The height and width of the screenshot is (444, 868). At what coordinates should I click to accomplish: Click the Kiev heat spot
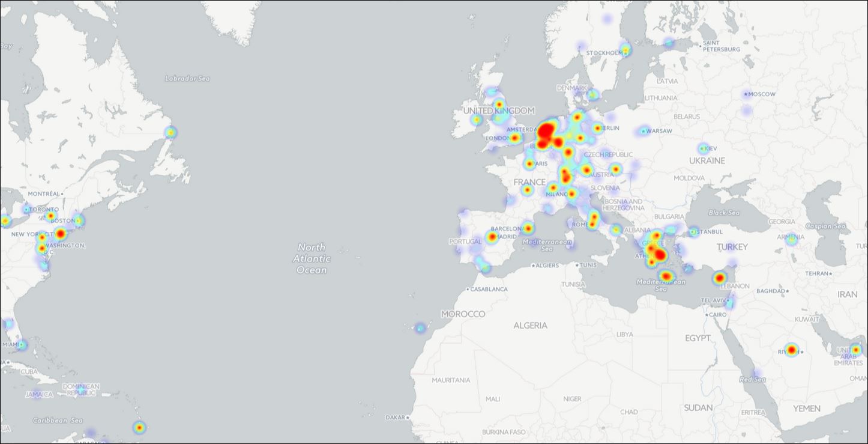pyautogui.click(x=703, y=148)
